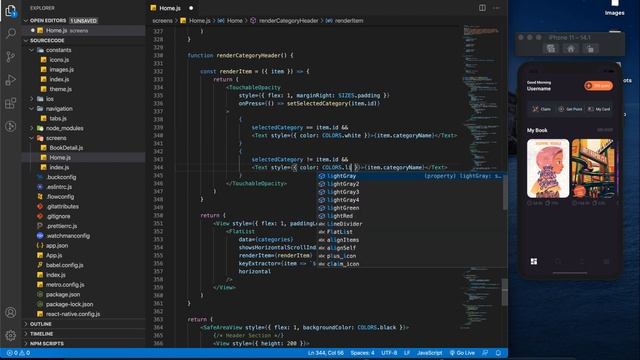Tap the home tab icon in the app

534,261
